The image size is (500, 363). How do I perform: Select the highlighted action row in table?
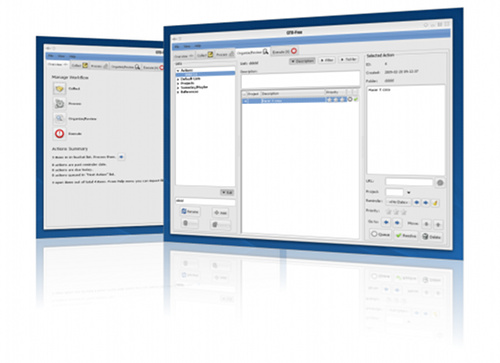[300, 100]
